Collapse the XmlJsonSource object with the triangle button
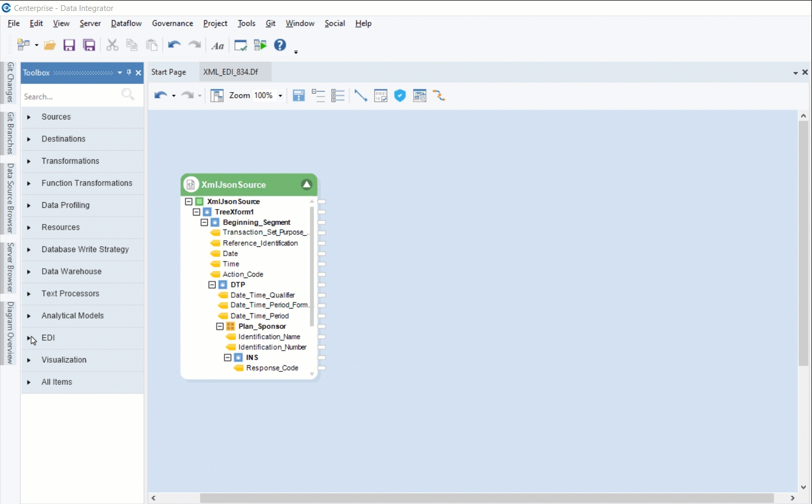This screenshot has height=504, width=812. [x=307, y=184]
